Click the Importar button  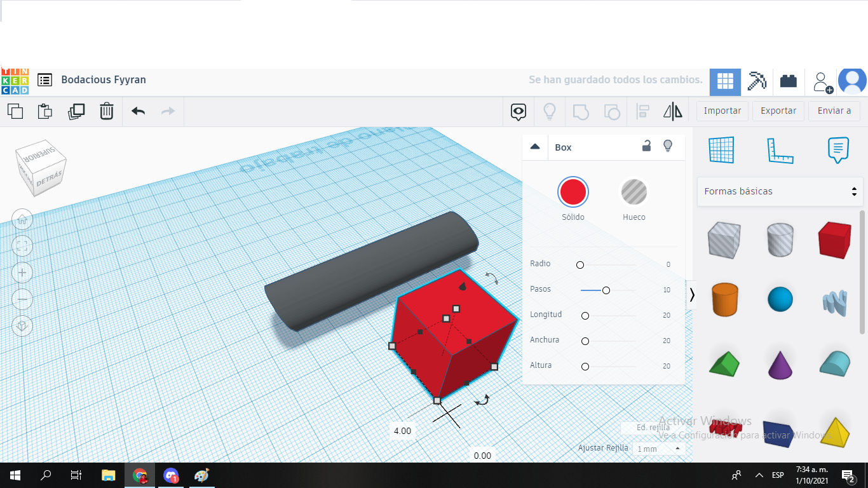click(722, 111)
